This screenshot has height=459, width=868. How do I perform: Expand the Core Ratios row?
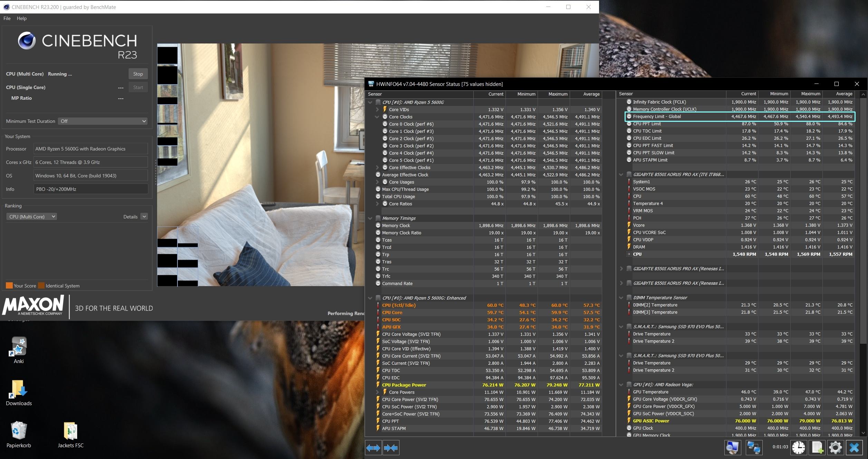pos(377,204)
